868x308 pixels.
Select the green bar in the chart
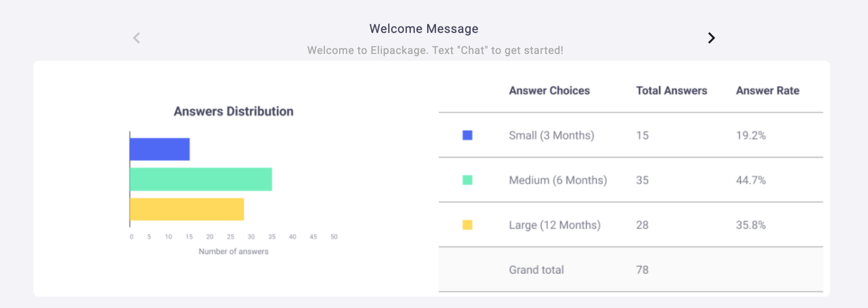201,179
